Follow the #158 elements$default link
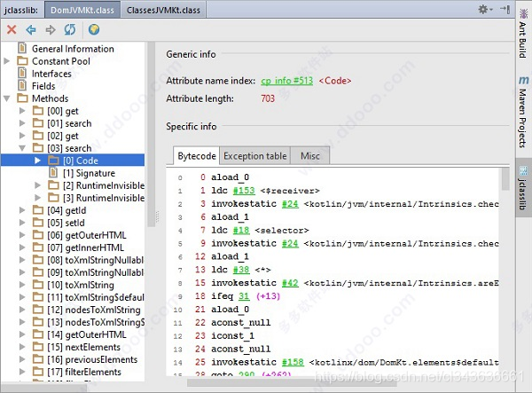Image resolution: width=532 pixels, height=393 pixels. 293,362
